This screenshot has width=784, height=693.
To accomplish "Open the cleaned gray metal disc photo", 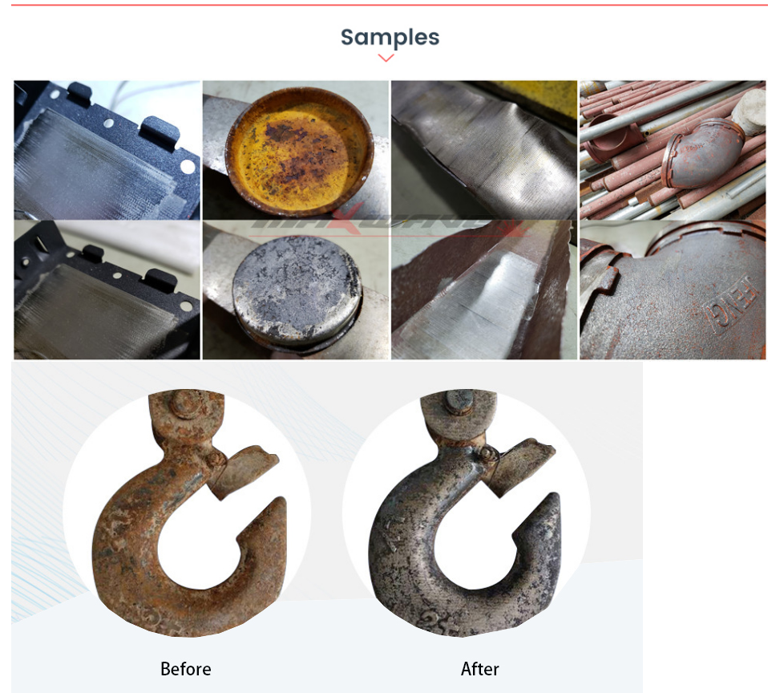I will point(296,290).
